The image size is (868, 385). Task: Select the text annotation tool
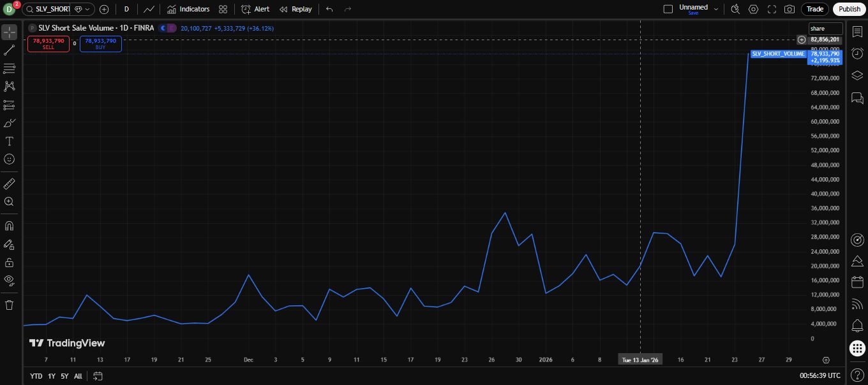[10, 141]
